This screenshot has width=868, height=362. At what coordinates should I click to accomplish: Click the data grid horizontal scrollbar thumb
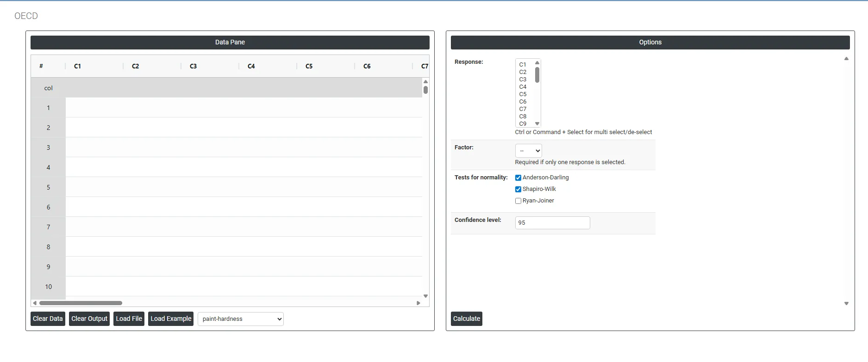[81, 303]
